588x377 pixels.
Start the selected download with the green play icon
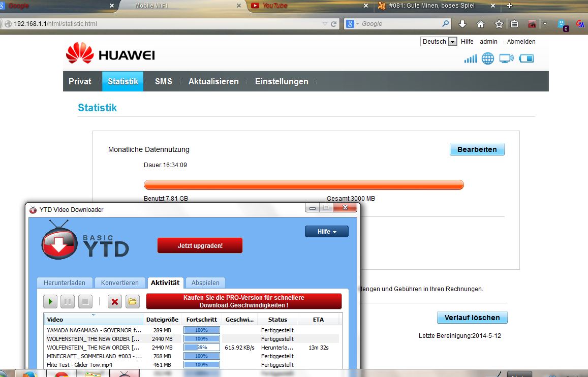(50, 302)
